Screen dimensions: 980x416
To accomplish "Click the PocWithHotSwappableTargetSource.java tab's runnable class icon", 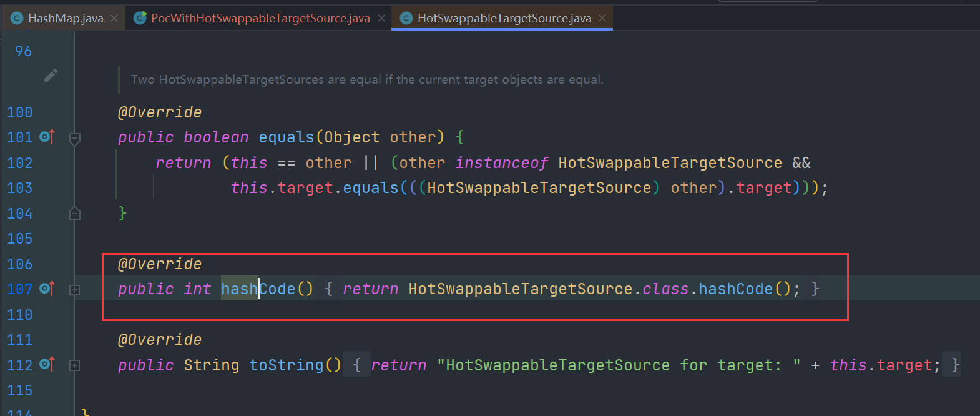I will pos(140,18).
